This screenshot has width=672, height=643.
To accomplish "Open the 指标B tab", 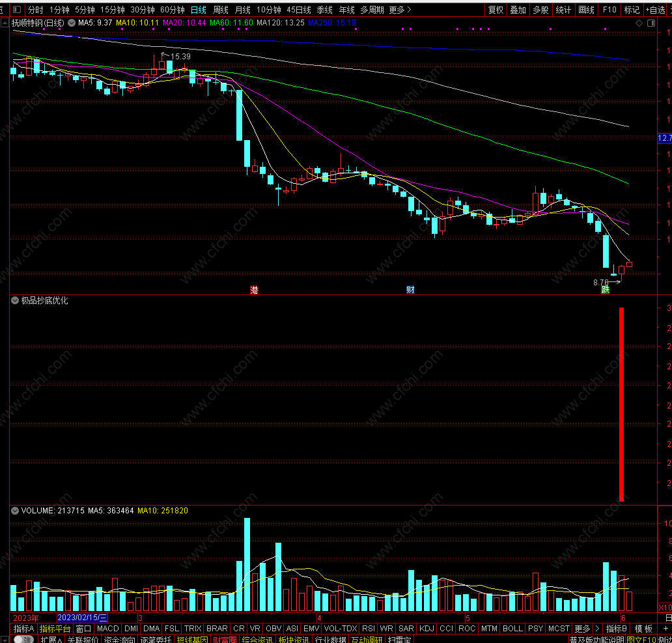I will [x=616, y=629].
